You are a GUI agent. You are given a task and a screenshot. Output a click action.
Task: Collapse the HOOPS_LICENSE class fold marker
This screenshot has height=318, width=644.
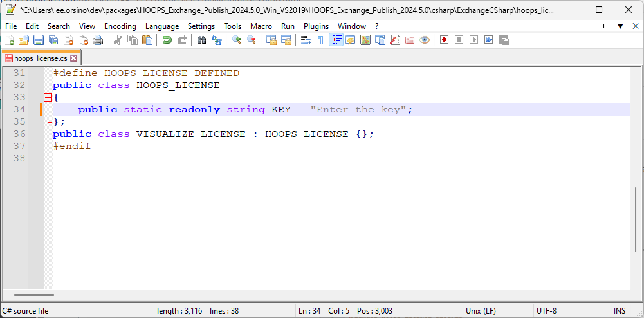point(47,98)
